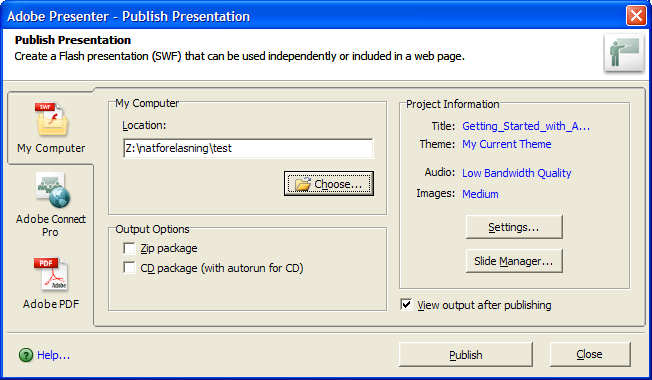The width and height of the screenshot is (652, 380).
Task: Close the dialog with the red X
Action: click(636, 16)
